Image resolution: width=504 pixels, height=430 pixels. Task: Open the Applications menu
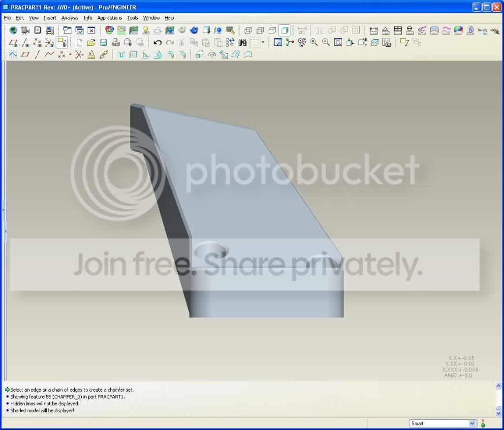click(110, 18)
